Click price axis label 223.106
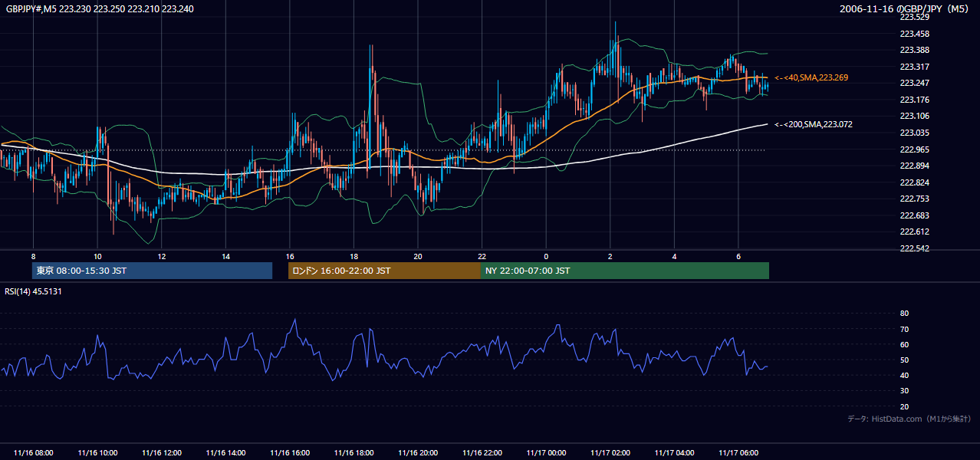Viewport: 980px width, 460px height. coord(914,116)
